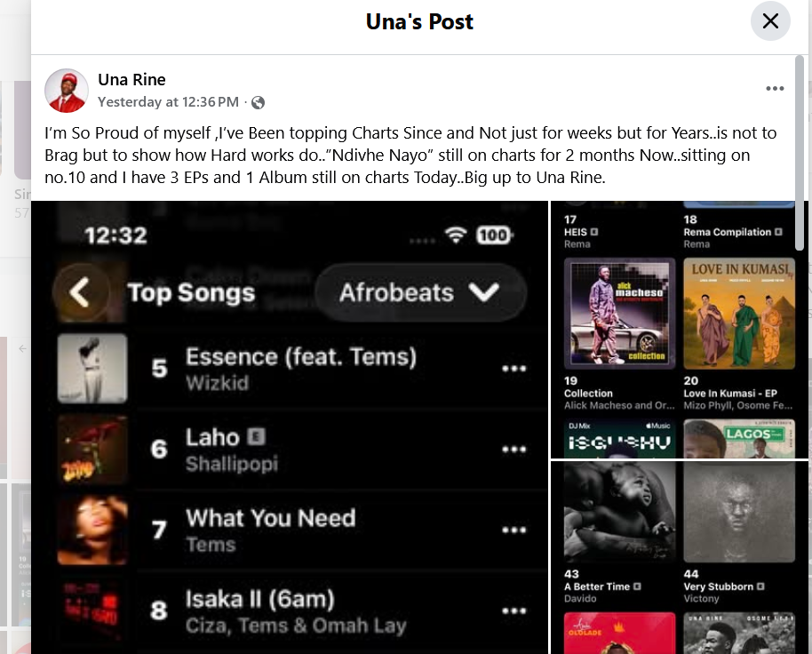Open options dots for Laho song
812x654 pixels.
(x=513, y=450)
